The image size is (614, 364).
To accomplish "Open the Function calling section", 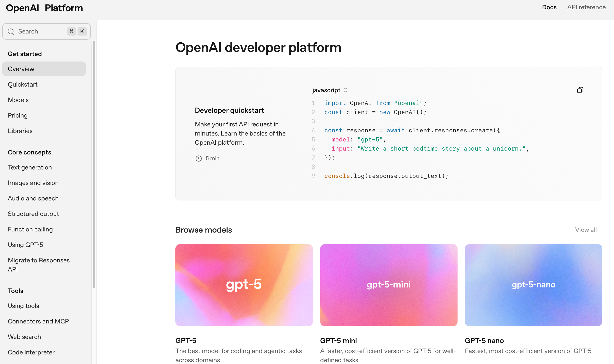I will click(30, 229).
